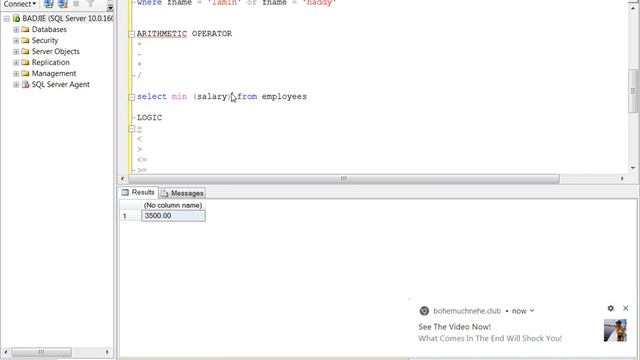This screenshot has height=360, width=640.
Task: Click the LOGIC heading text
Action: [149, 118]
